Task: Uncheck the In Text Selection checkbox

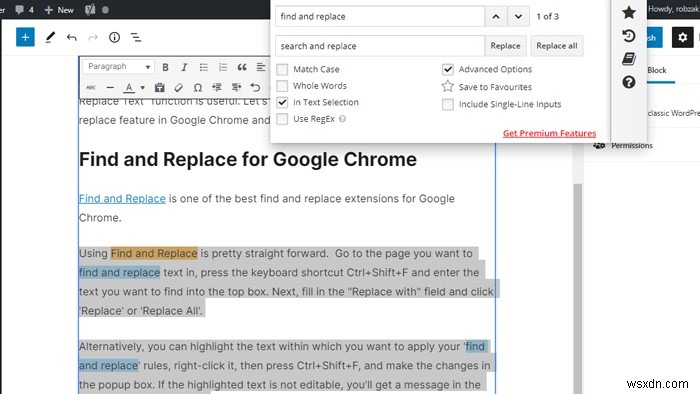Action: coord(282,102)
